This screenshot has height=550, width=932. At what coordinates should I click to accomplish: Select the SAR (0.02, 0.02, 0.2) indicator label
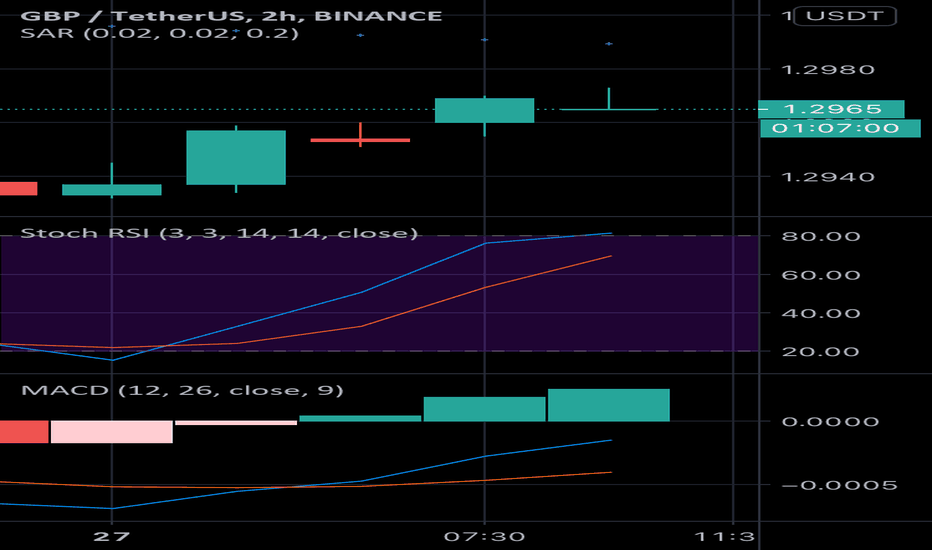159,33
